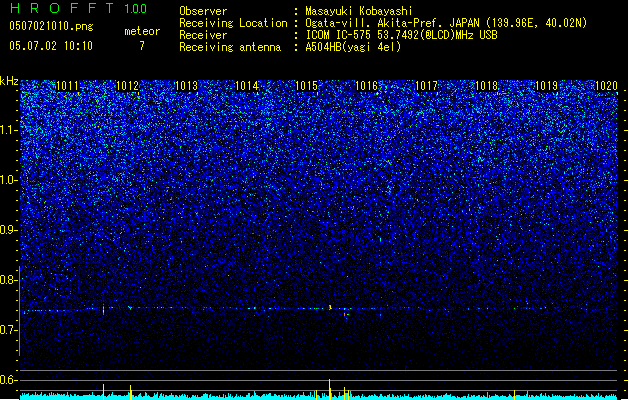Select the 0.9 frequency axis label
The image size is (629, 400).
pyautogui.click(x=9, y=230)
